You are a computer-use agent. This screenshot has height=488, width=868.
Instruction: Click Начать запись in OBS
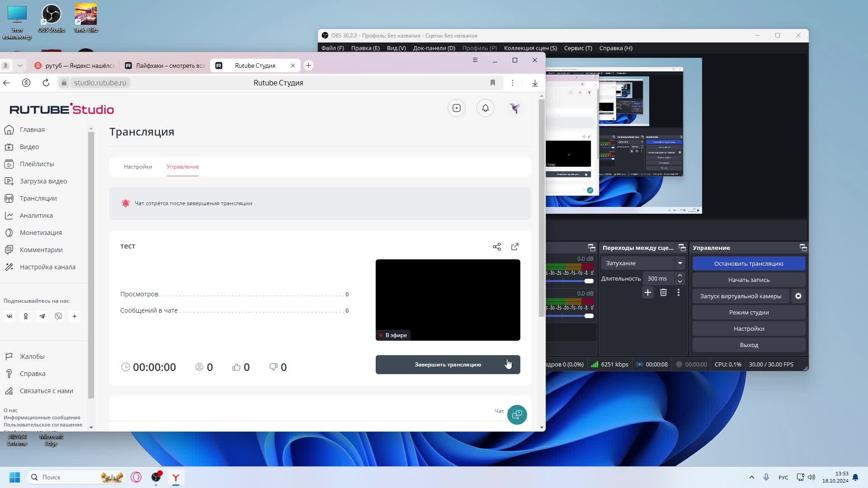(x=749, y=280)
